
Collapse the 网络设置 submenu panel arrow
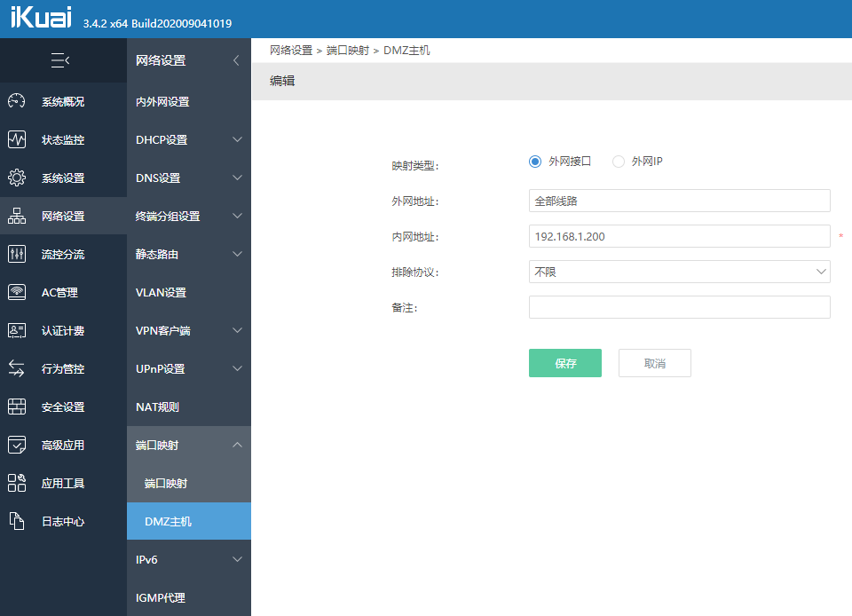(236, 60)
